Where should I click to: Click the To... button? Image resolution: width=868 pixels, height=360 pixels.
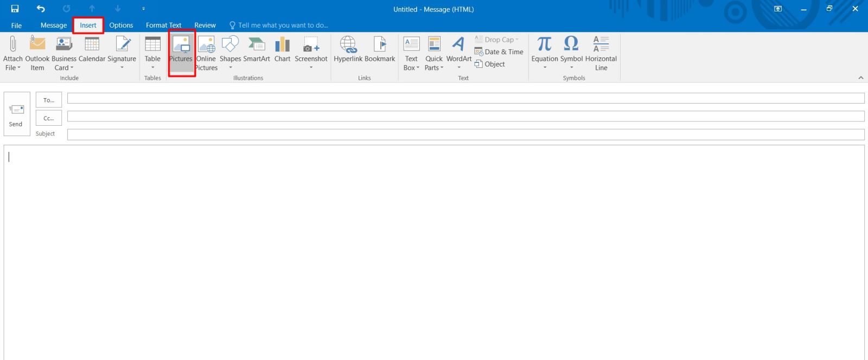[x=49, y=100]
